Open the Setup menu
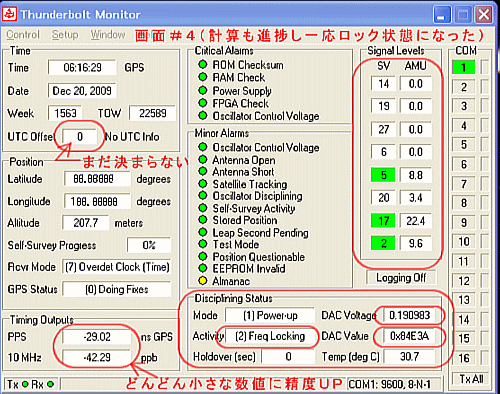The height and width of the screenshot is (394, 500). pyautogui.click(x=65, y=34)
